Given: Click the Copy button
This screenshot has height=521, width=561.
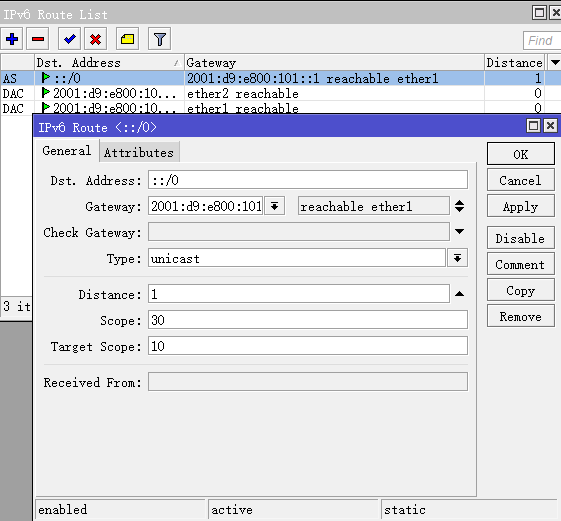Looking at the screenshot, I should [x=521, y=291].
